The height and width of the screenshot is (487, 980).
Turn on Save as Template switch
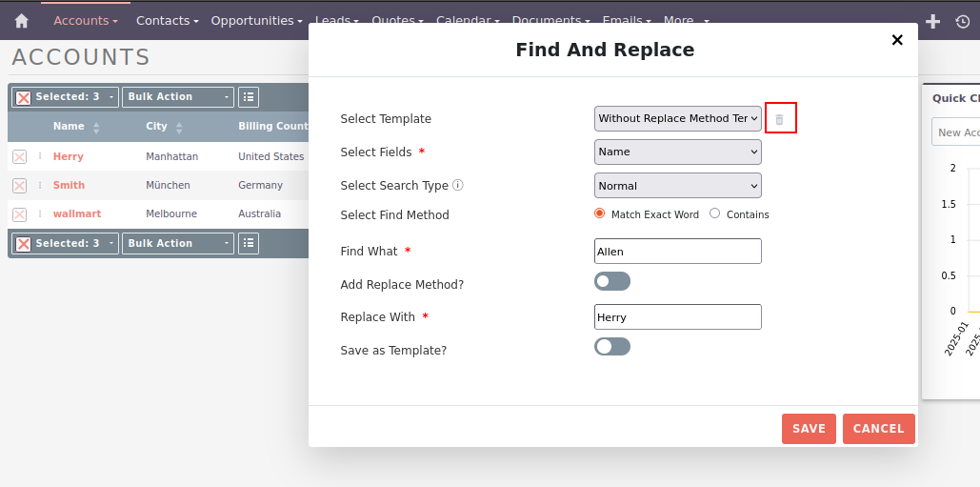(x=611, y=347)
